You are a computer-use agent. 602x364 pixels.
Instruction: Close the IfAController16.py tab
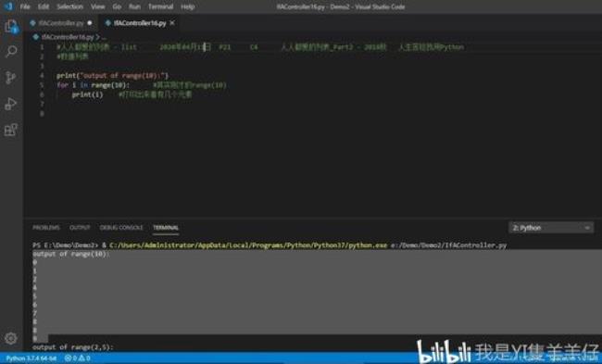172,23
